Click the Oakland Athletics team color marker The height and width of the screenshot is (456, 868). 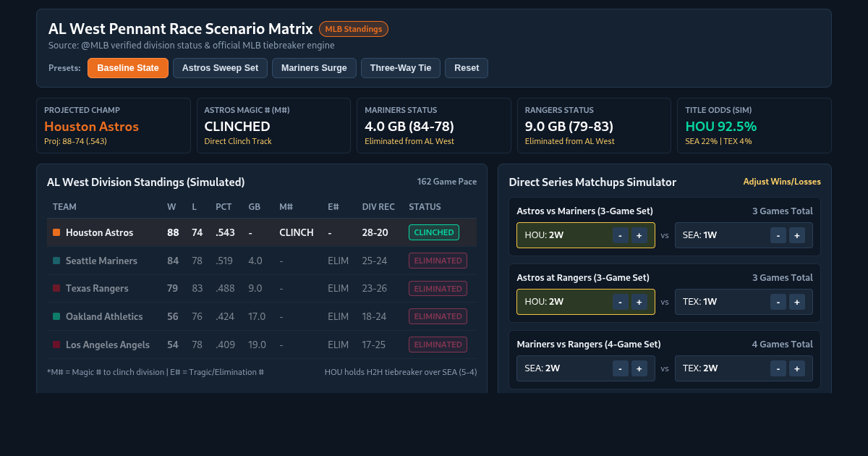click(56, 316)
